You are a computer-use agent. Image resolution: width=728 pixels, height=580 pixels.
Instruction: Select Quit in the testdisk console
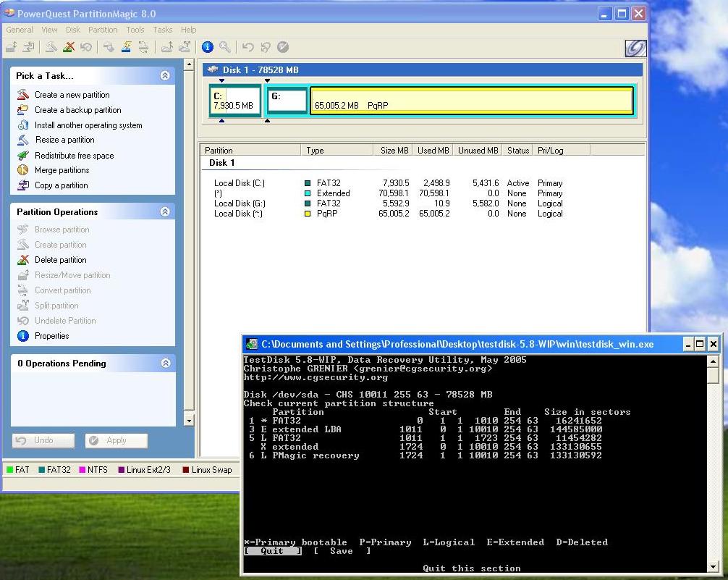[272, 551]
